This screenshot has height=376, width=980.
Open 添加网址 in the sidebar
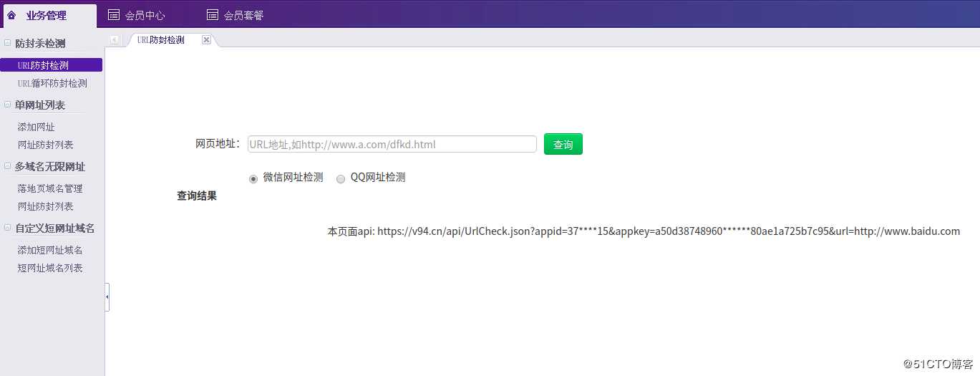[36, 127]
